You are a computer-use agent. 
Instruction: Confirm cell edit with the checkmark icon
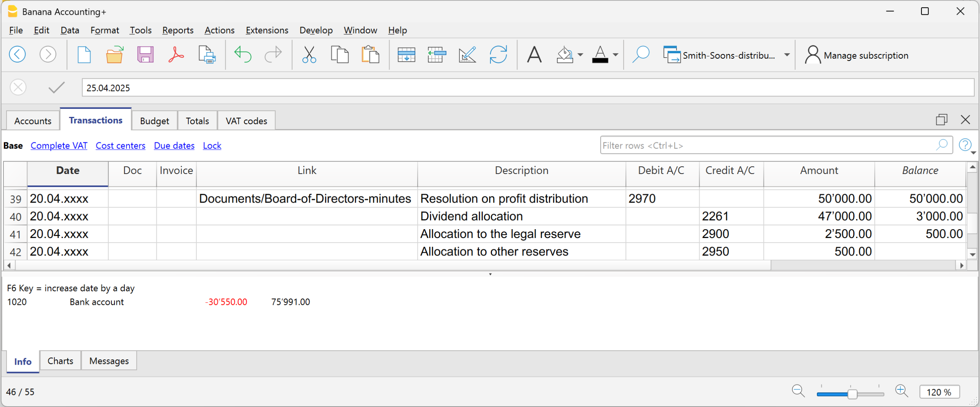57,87
